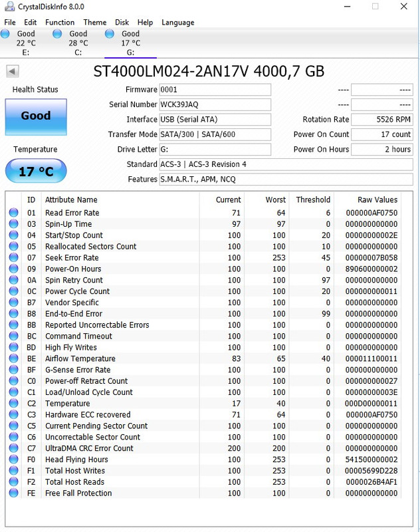Screen dimensions: 420x532
Task: Click status orb for Hardware ECC recovered
Action: [13, 414]
